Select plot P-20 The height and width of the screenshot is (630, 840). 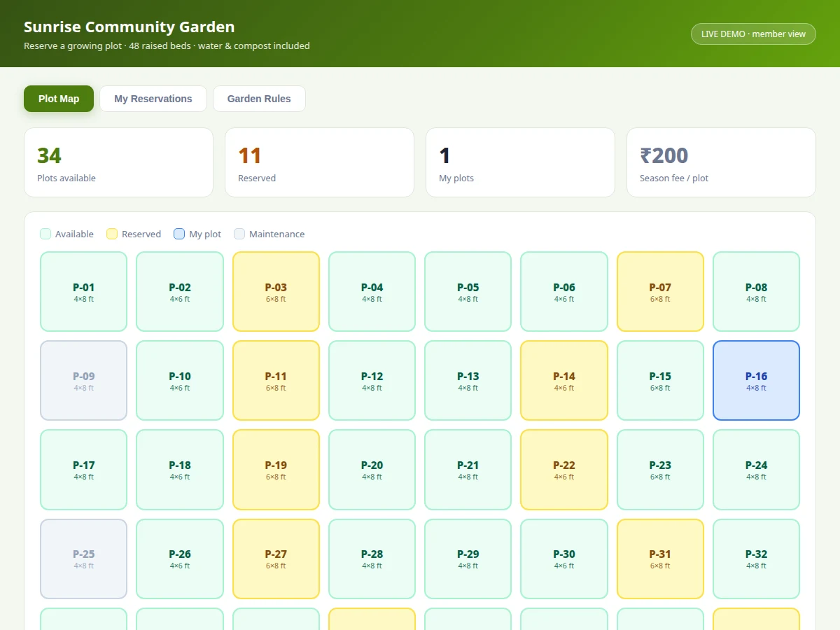click(372, 470)
